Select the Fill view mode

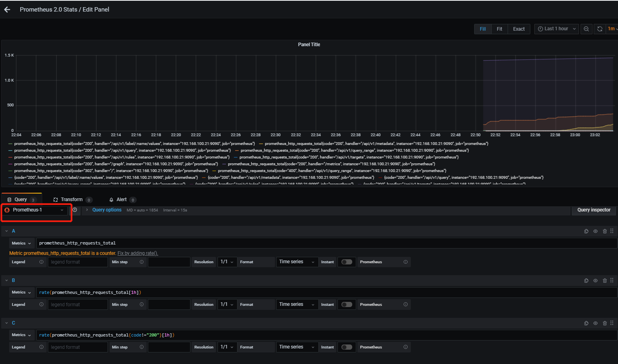pos(483,29)
